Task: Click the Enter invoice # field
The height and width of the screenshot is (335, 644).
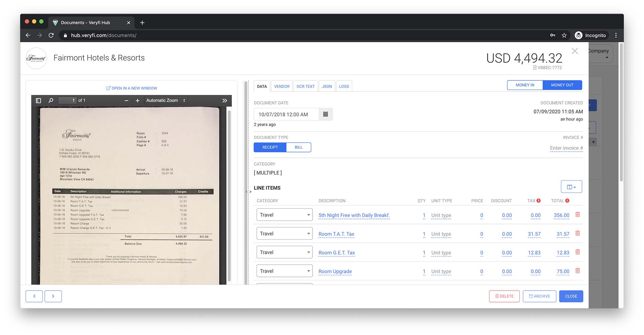Action: (x=566, y=148)
